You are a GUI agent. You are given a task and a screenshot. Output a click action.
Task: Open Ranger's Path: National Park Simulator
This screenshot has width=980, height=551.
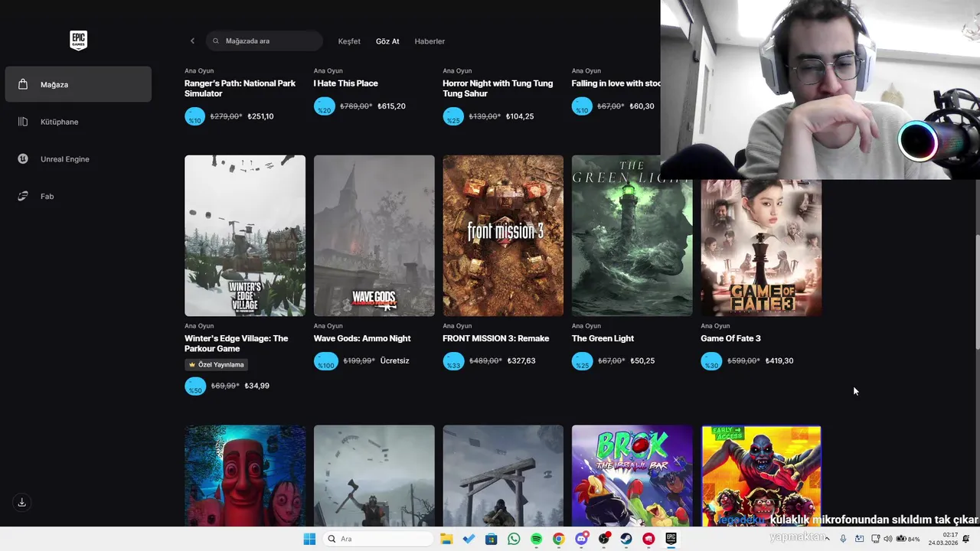(x=240, y=88)
